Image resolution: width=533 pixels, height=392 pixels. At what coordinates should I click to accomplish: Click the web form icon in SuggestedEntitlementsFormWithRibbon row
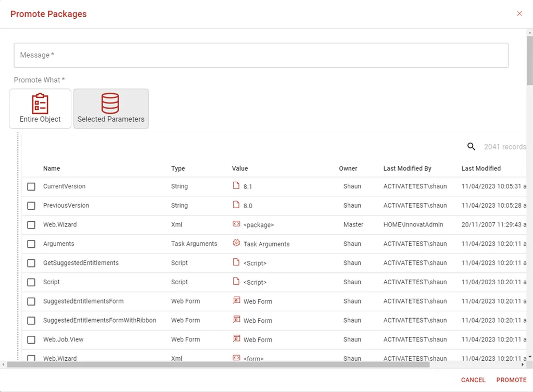(x=236, y=319)
